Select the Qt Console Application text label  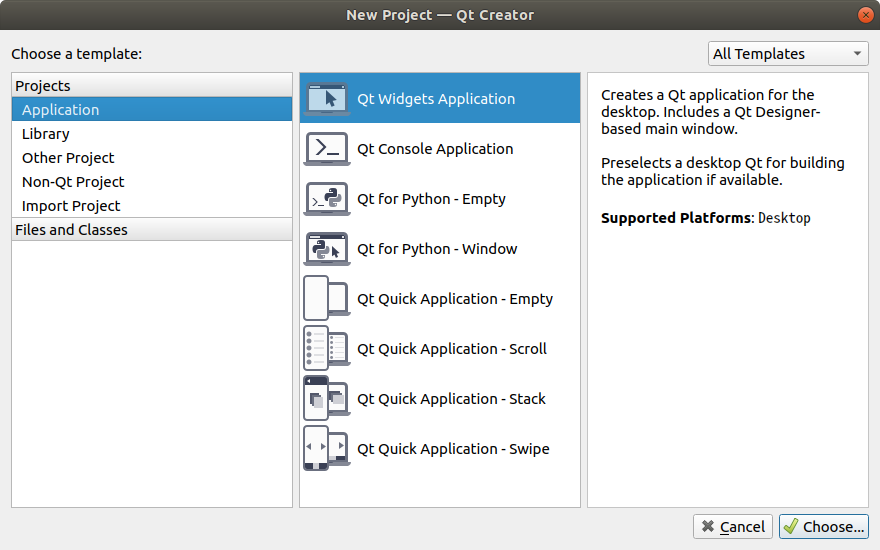tap(435, 149)
